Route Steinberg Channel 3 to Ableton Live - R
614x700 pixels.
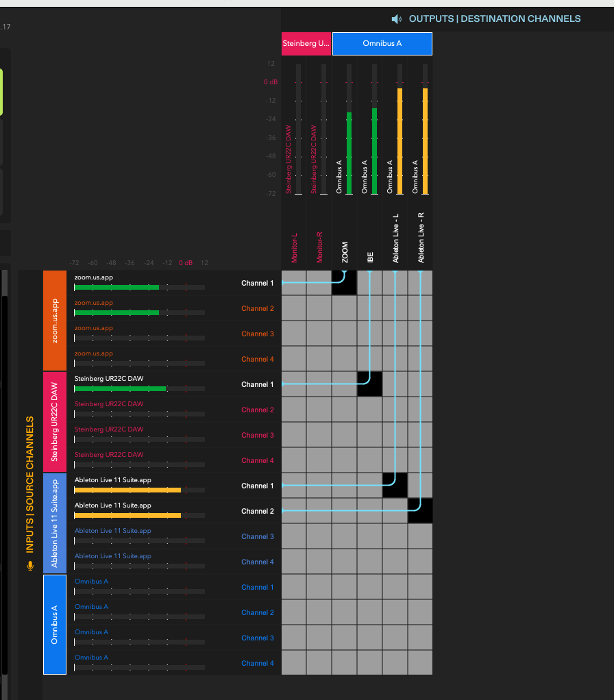point(420,435)
